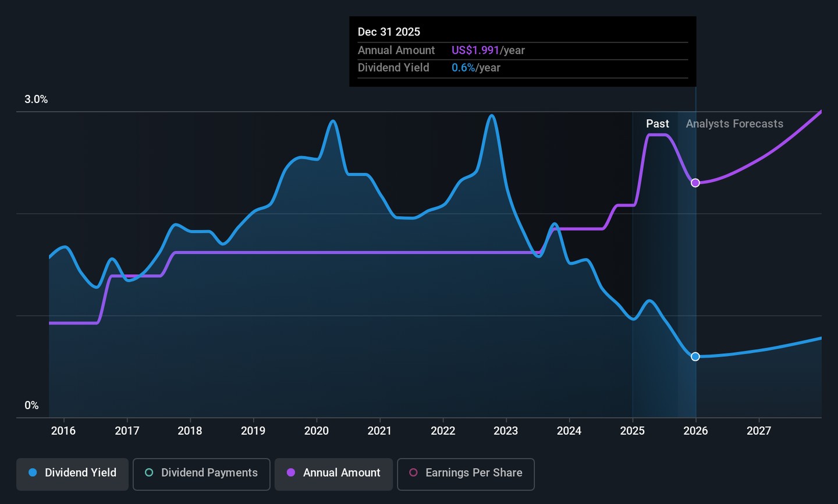Click the Dec 31 2025 tooltip date header

point(389,32)
